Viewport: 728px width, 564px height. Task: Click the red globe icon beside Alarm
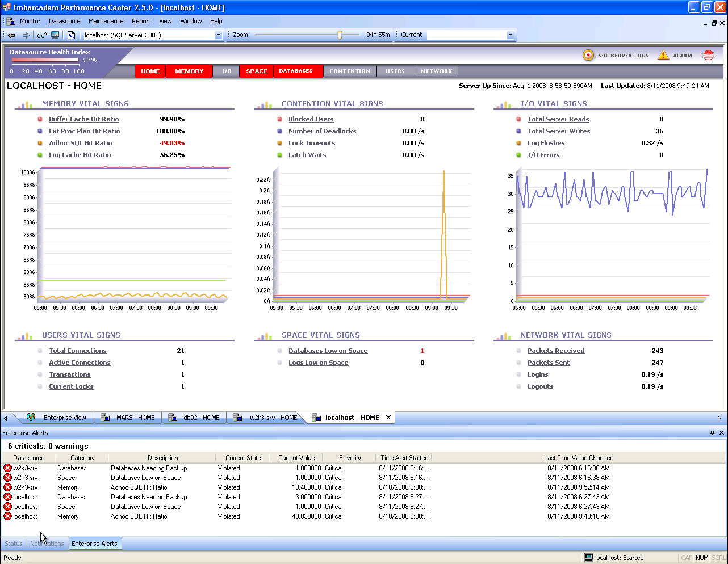(708, 55)
